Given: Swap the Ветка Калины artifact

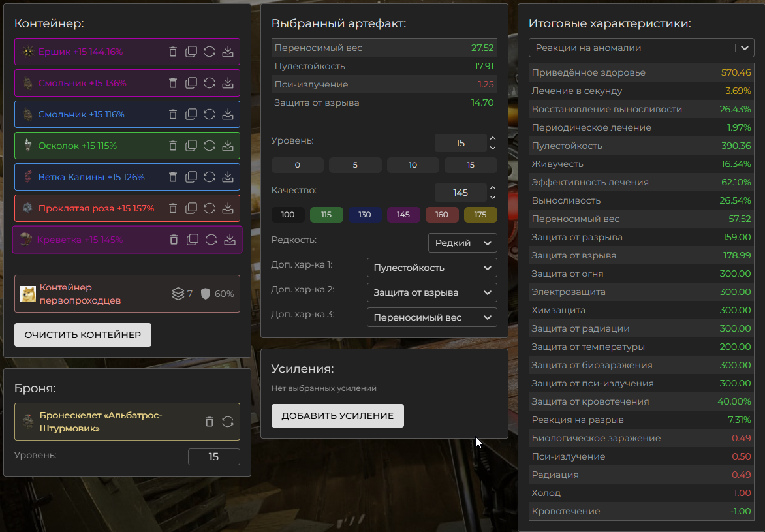Looking at the screenshot, I should tap(210, 177).
